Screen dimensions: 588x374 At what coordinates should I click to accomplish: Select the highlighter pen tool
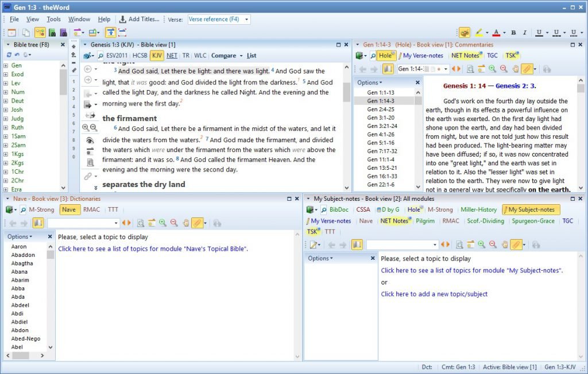[480, 33]
